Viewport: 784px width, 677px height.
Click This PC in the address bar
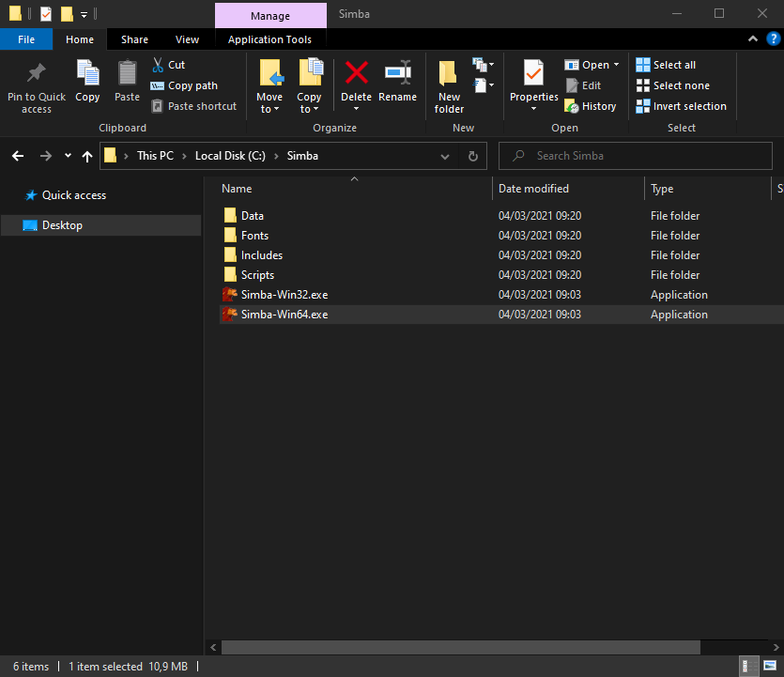click(x=155, y=156)
